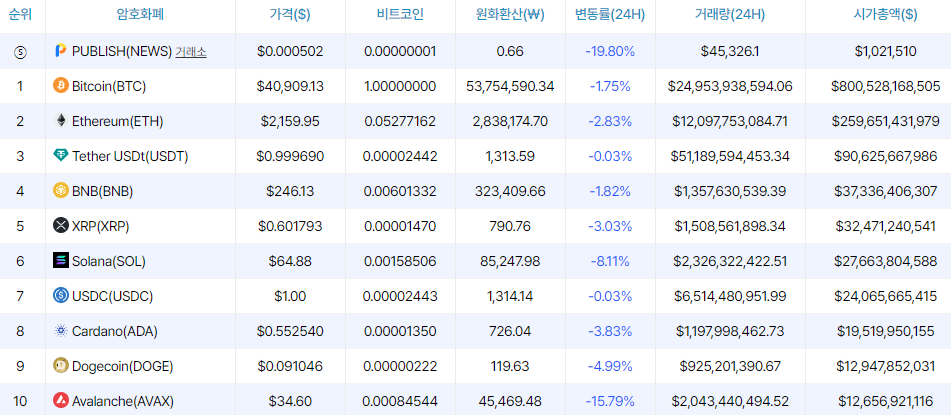Image resolution: width=951 pixels, height=415 pixels.
Task: Sort by the 암호화폐 column header
Action: click(x=140, y=15)
